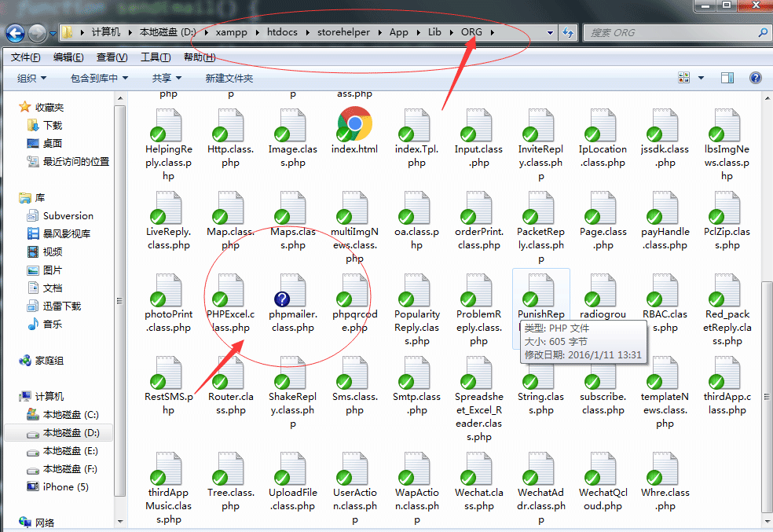The width and height of the screenshot is (773, 532).
Task: Open the 共享 dropdown
Action: click(x=167, y=78)
